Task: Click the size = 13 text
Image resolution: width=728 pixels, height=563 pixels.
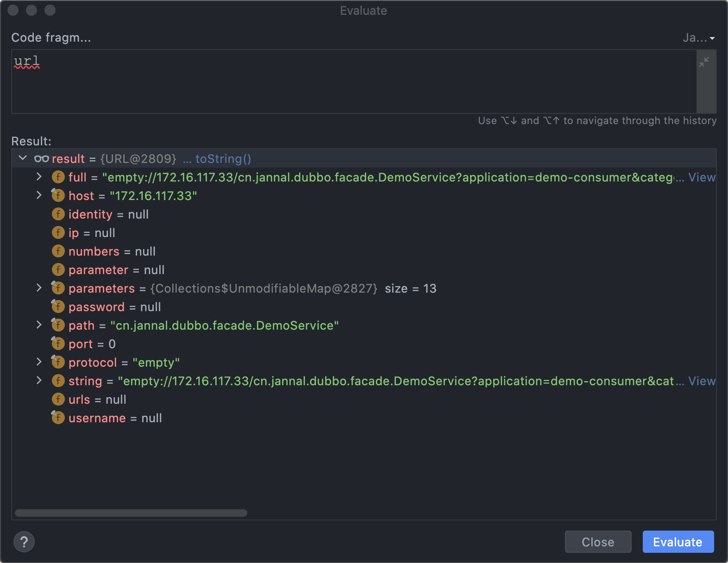Action: (x=411, y=288)
